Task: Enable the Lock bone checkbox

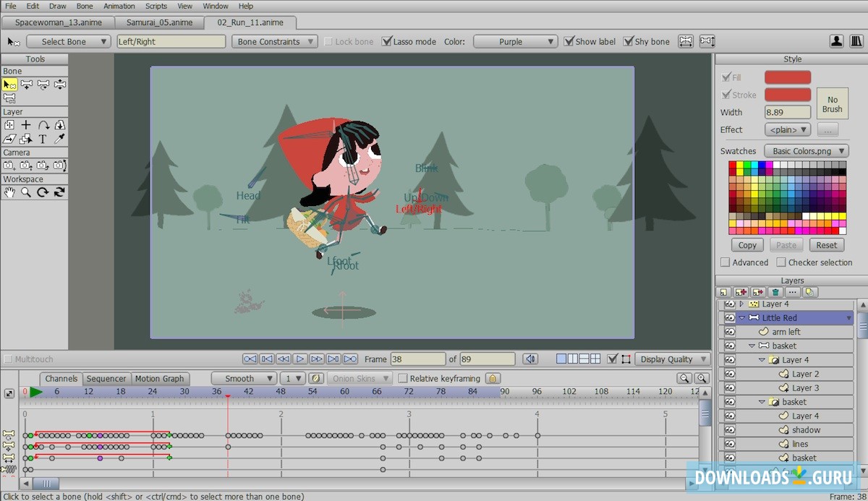Action: 328,41
